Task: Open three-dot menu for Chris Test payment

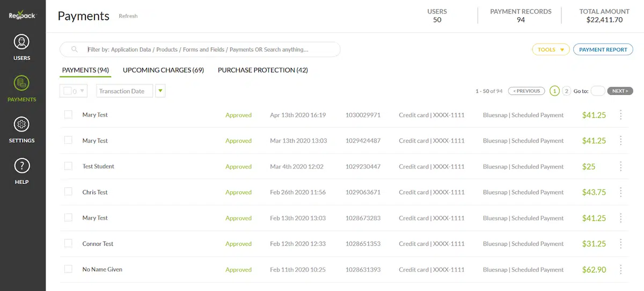Action: coord(621,192)
